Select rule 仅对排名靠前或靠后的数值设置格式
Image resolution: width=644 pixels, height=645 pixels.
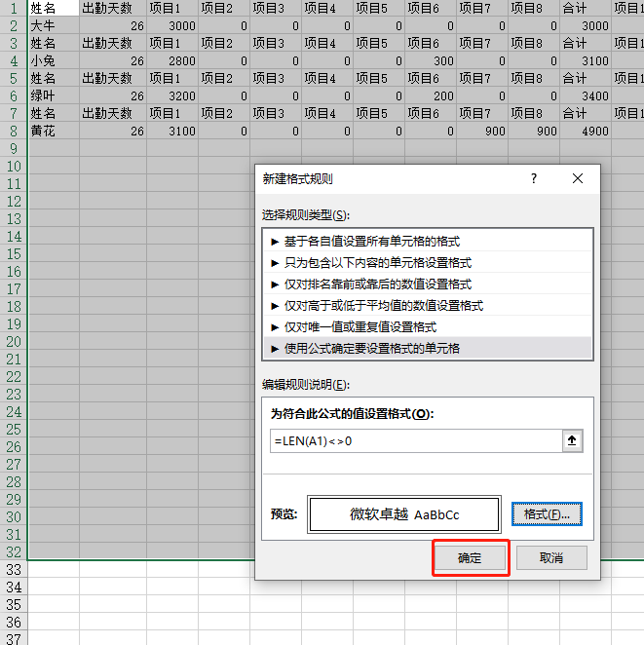(x=428, y=285)
